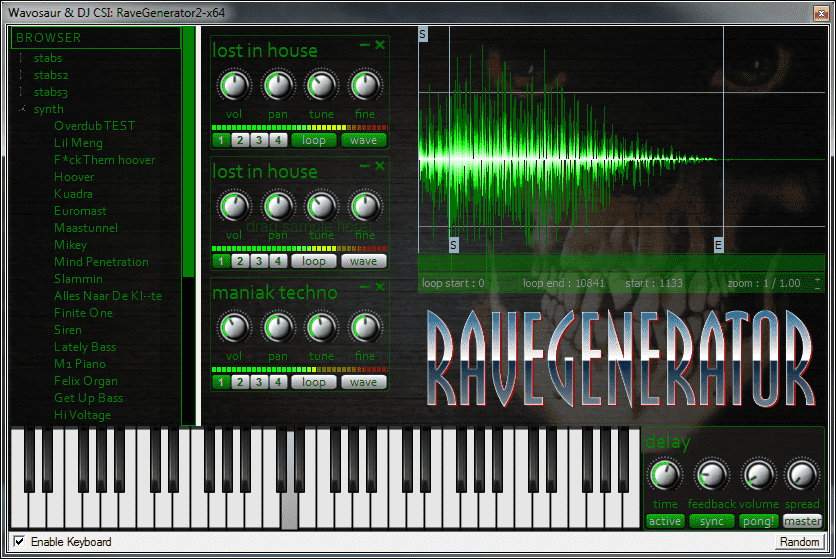The height and width of the screenshot is (559, 836).
Task: Toggle delay active button
Action: click(x=665, y=521)
